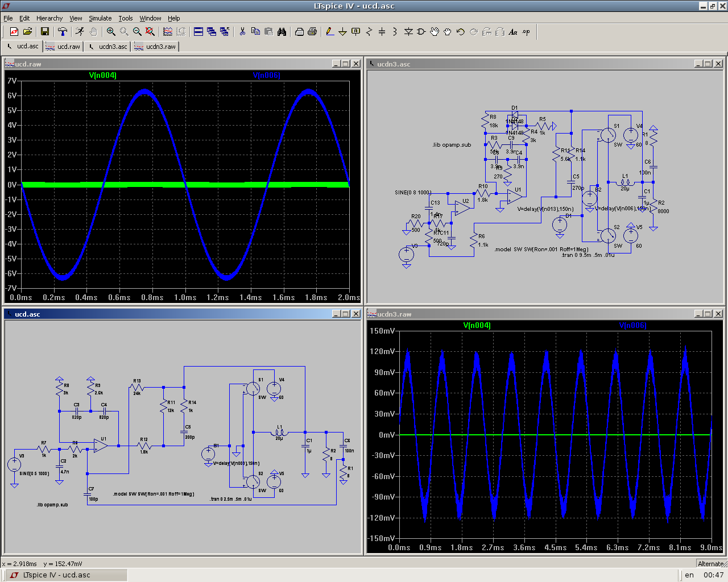The height and width of the screenshot is (582, 728).
Task: Open the Hierarchy menu
Action: click(49, 18)
